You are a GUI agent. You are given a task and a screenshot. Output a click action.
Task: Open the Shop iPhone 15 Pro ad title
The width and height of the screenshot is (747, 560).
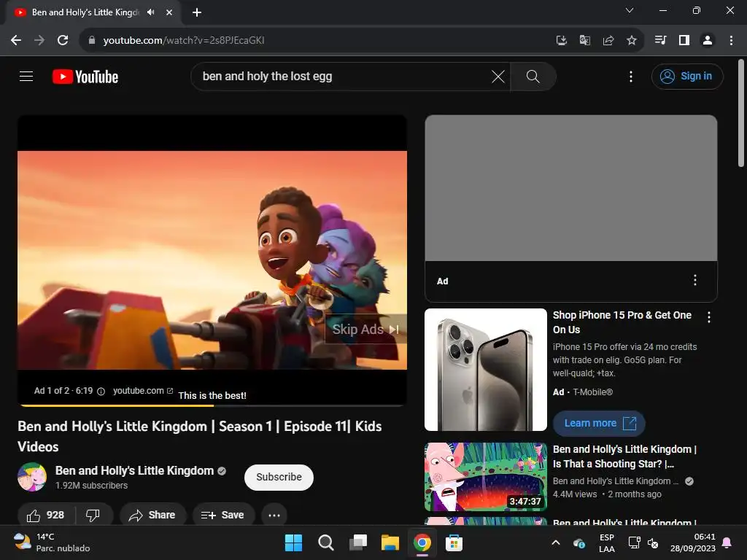click(x=622, y=322)
